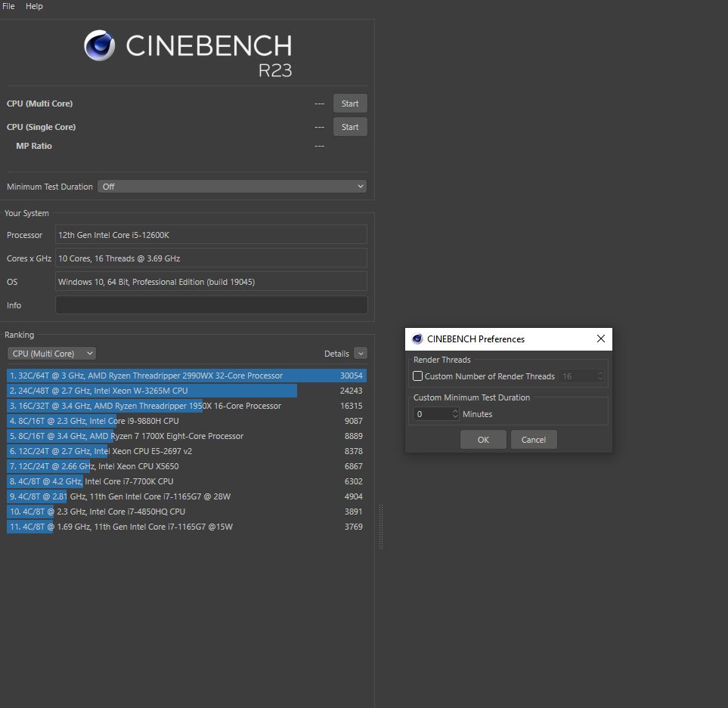Click the minutes field stepper arrows
The image size is (728, 708).
(x=455, y=414)
